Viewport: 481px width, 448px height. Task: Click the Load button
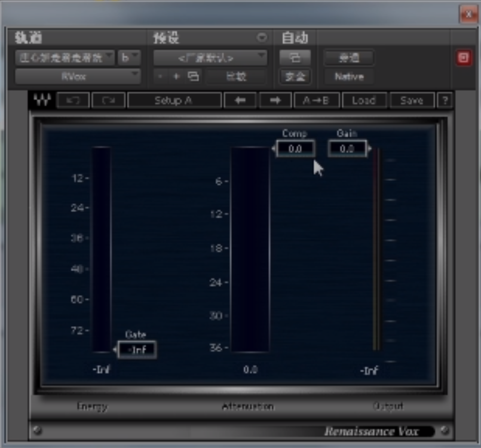coord(363,100)
